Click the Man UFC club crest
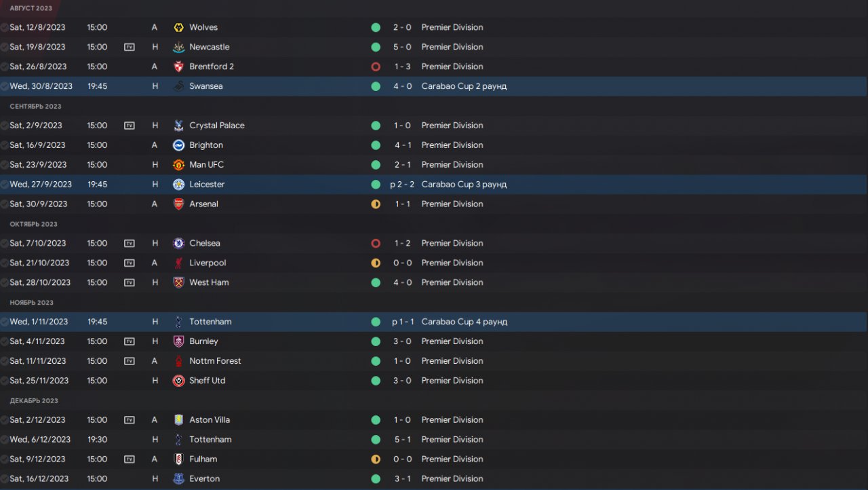Viewport: 868px width, 490px height. [x=178, y=165]
